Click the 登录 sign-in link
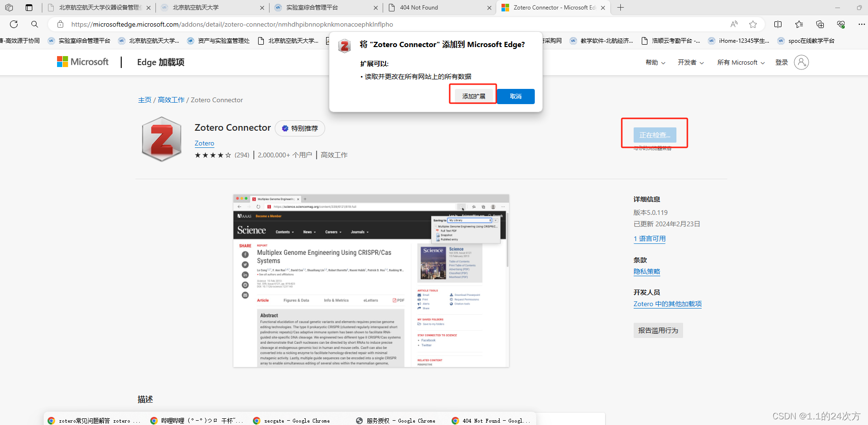This screenshot has width=868, height=425. [x=781, y=63]
